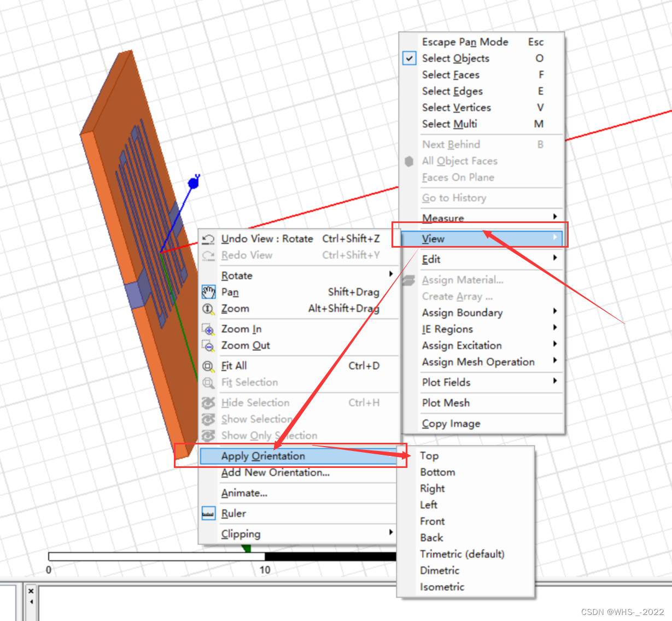This screenshot has height=621, width=672.
Task: Choose Escape Pan Mode
Action: point(482,42)
